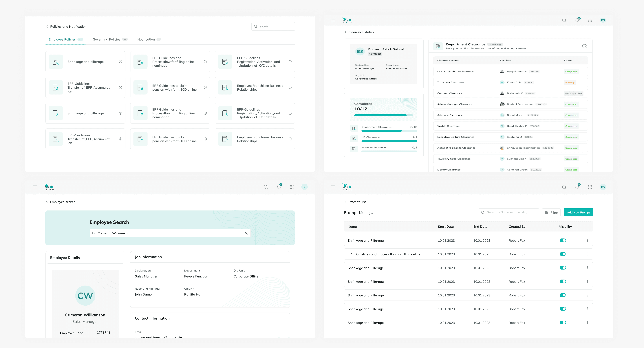Disable visibility toggle on last prompt row

tap(563, 323)
